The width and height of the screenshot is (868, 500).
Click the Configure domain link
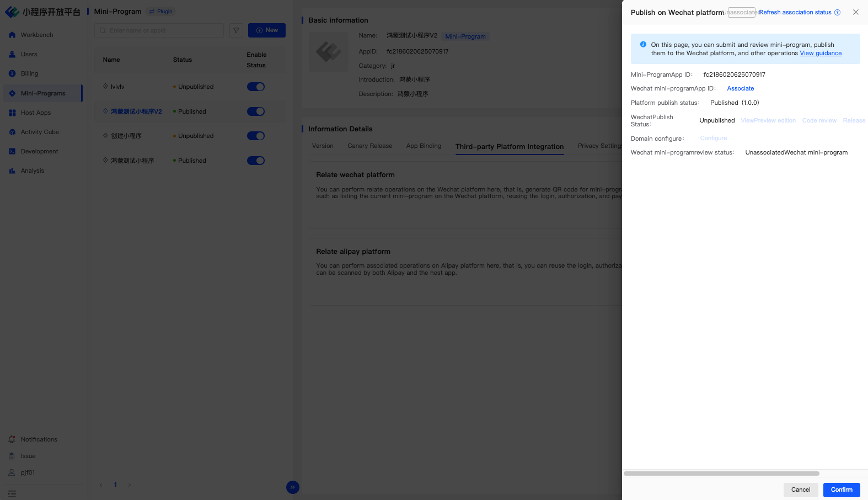click(x=714, y=138)
